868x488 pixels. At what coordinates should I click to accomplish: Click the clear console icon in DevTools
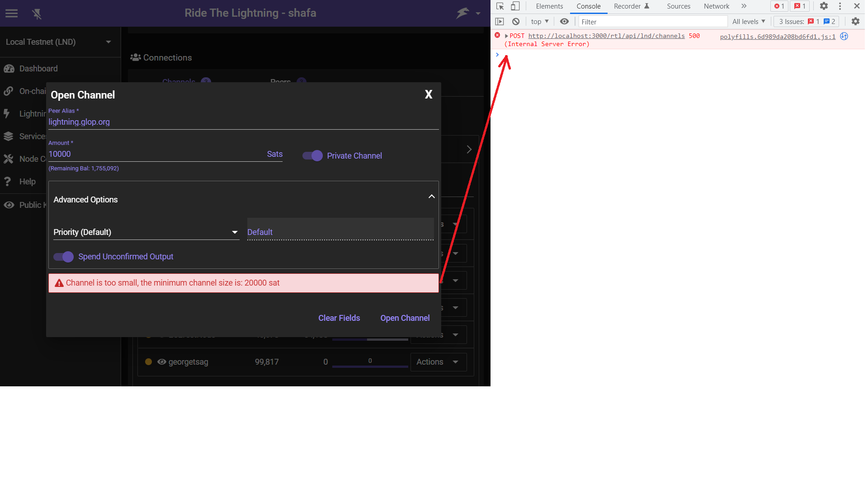coord(516,21)
